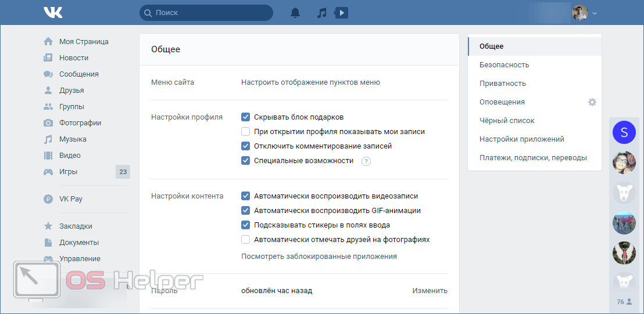Switch to the Безопасность settings tab

tap(504, 65)
